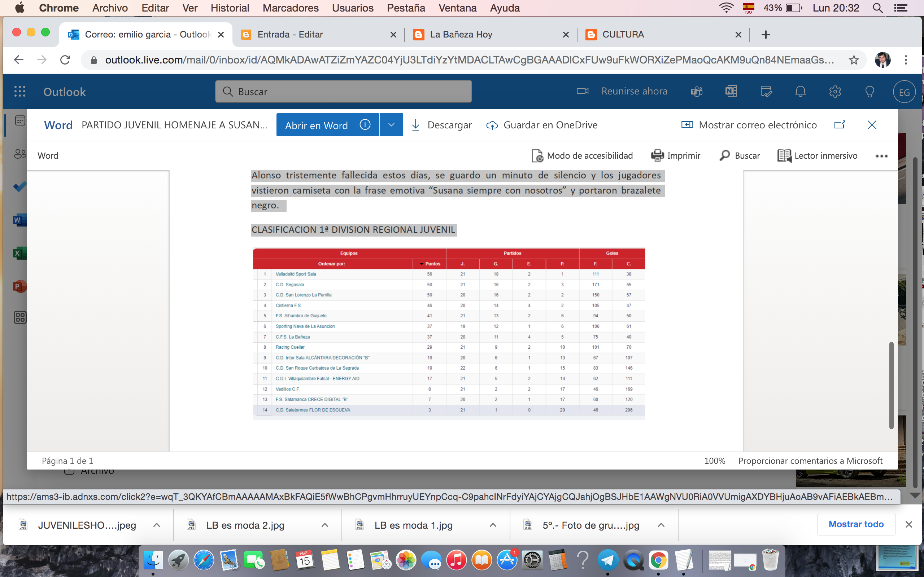
Task: Open notifications bell icon
Action: click(800, 92)
